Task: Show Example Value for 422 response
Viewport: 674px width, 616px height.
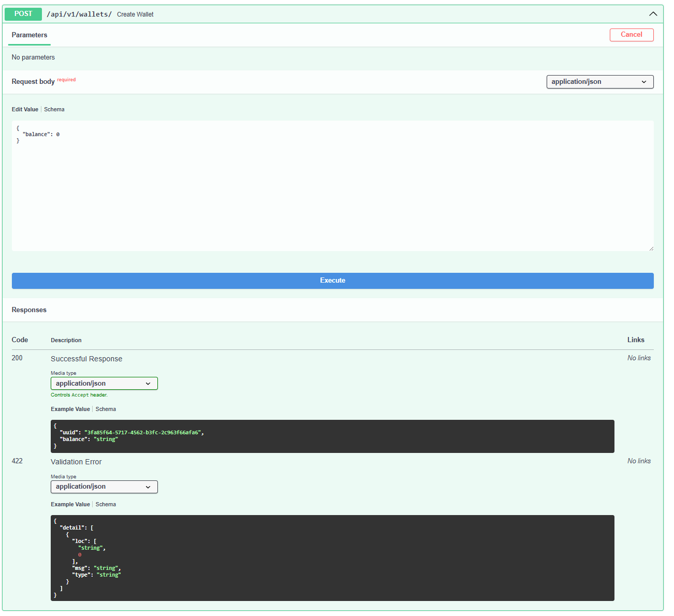Action: coord(70,505)
